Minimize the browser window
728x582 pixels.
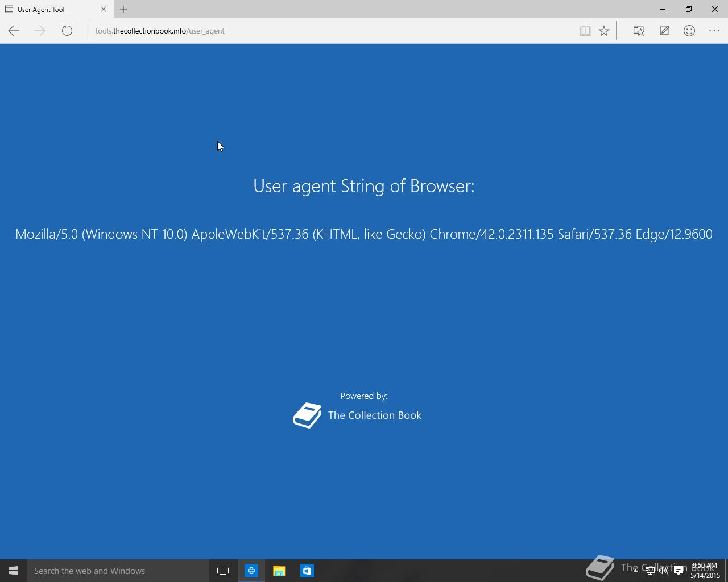pos(663,9)
